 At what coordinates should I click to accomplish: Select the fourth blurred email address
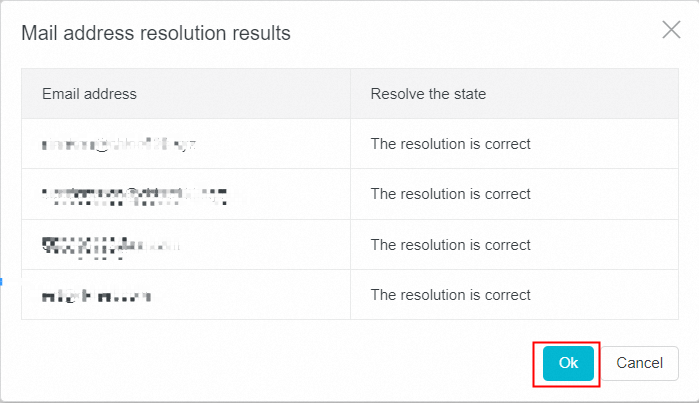[96, 295]
